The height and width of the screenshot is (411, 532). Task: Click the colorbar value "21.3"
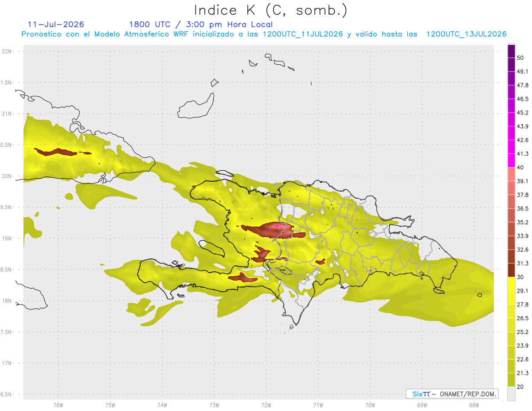(x=523, y=373)
